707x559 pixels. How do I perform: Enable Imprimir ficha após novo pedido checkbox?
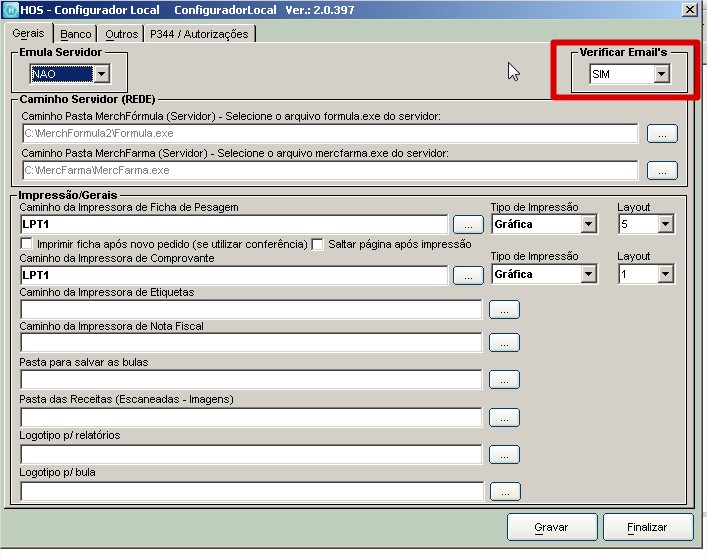tap(26, 244)
